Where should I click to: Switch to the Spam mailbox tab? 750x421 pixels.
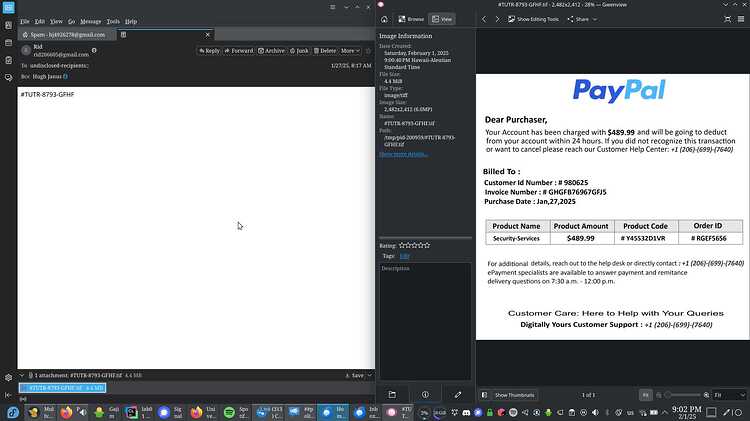pyautogui.click(x=67, y=35)
